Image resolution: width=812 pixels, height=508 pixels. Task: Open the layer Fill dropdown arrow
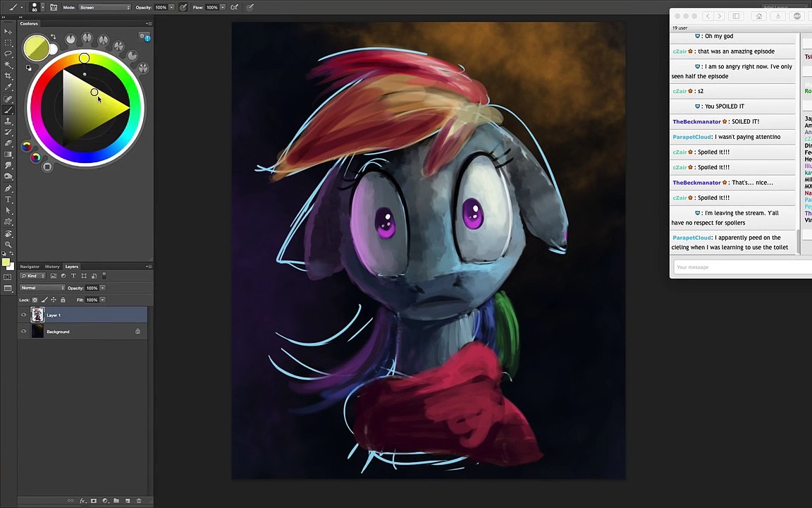click(x=102, y=300)
